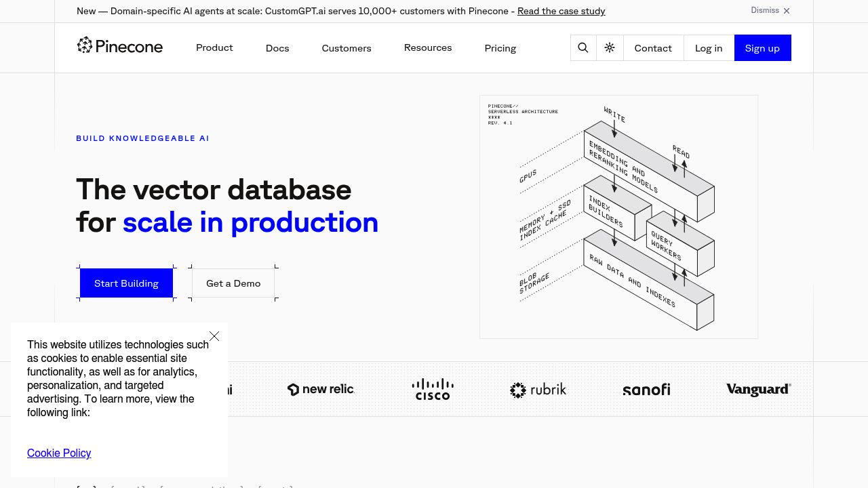Viewport: 868px width, 488px height.
Task: Click the Start Building button
Action: [x=126, y=283]
